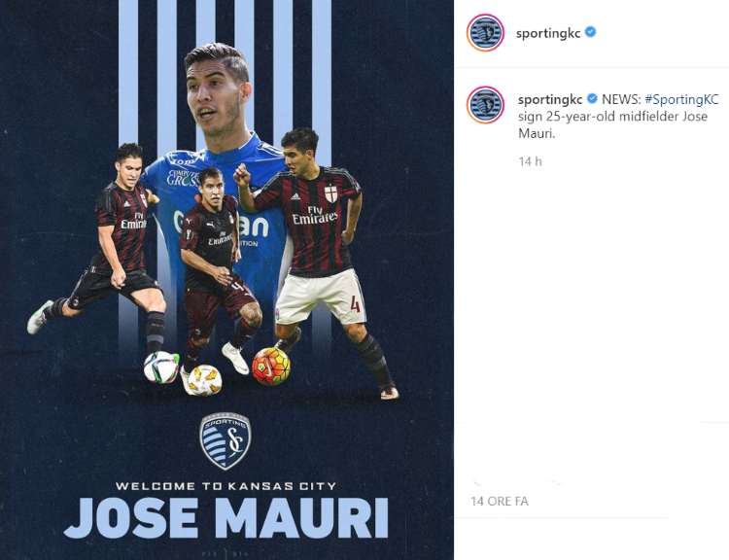Screen dimensions: 729x560
Task: Click the caption text mentioning midfielder Jose Mauri
Action: (x=612, y=124)
